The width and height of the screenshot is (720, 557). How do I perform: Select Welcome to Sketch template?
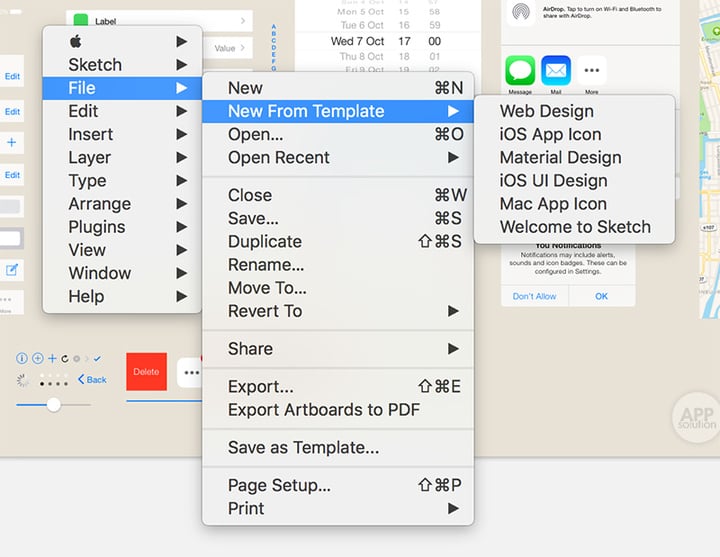[x=574, y=227]
